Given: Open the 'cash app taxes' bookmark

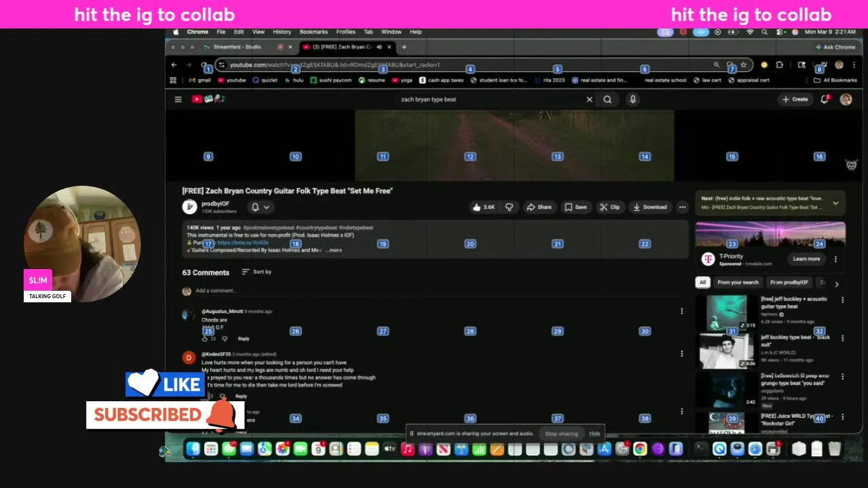Looking at the screenshot, I should click(441, 80).
